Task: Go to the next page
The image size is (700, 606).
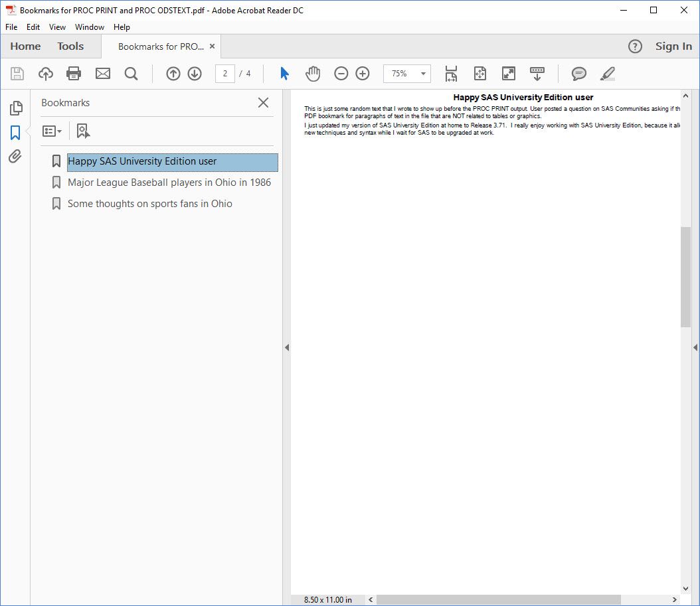Action: [195, 74]
